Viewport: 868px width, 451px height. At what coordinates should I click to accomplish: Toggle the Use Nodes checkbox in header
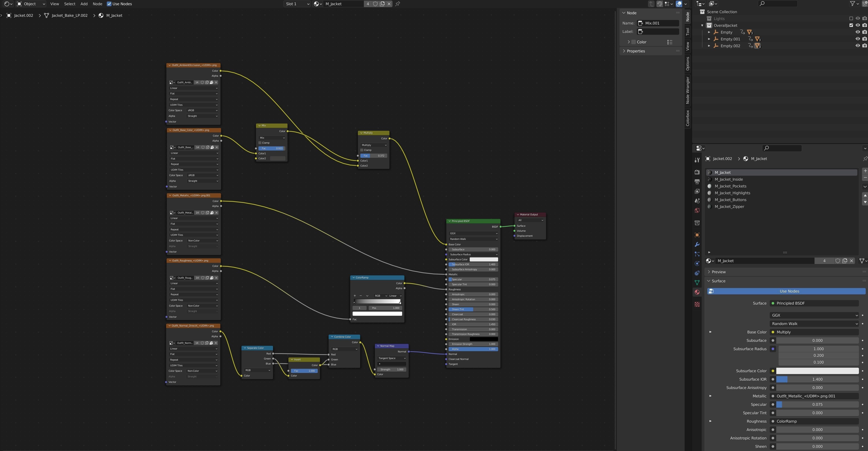point(109,4)
